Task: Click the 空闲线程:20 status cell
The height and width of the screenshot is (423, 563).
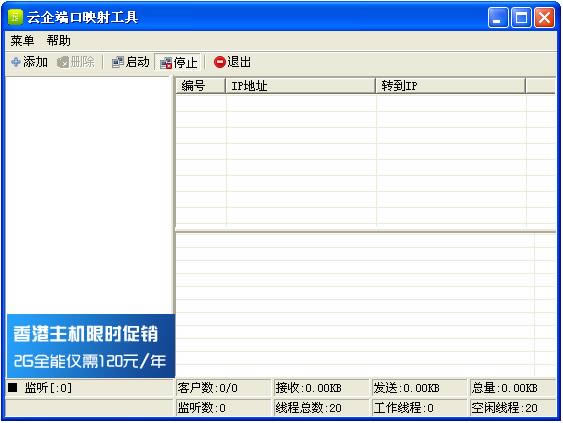Action: point(513,408)
